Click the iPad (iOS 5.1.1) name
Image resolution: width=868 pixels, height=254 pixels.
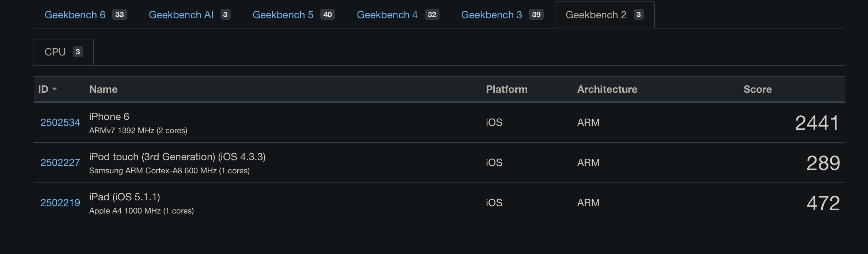(x=125, y=197)
